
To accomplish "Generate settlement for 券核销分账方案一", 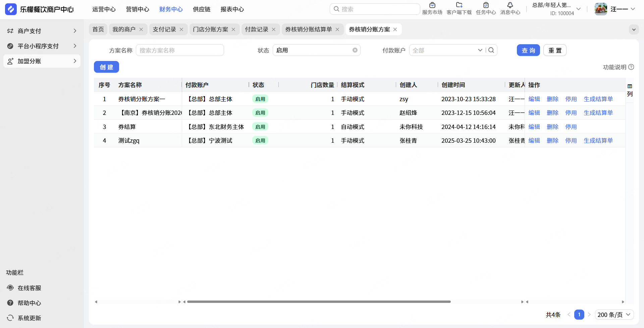I will [x=598, y=99].
